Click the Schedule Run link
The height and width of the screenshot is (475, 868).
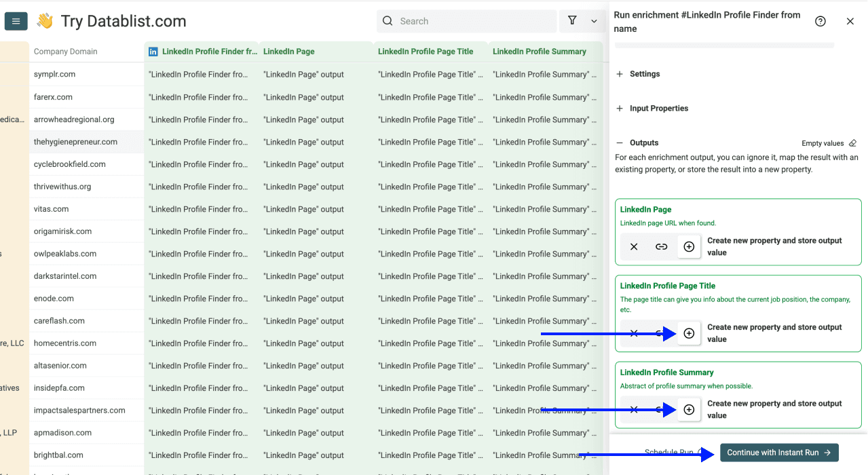coord(671,452)
